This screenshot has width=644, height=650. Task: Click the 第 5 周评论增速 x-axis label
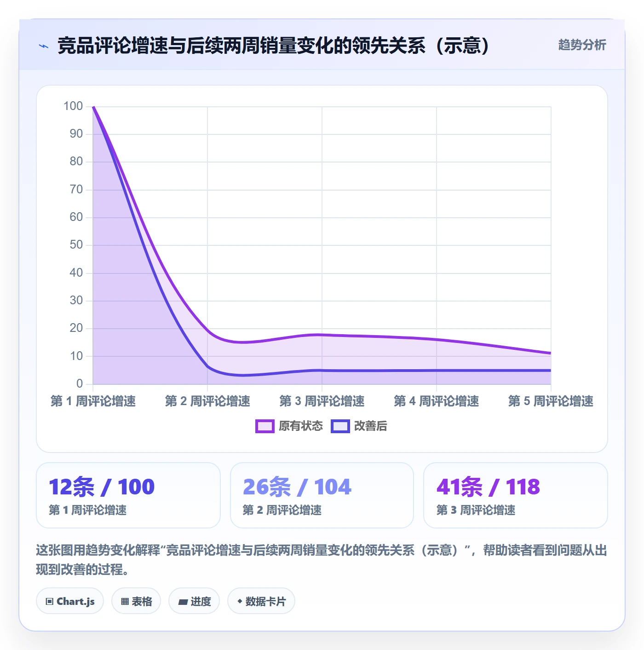coord(551,401)
